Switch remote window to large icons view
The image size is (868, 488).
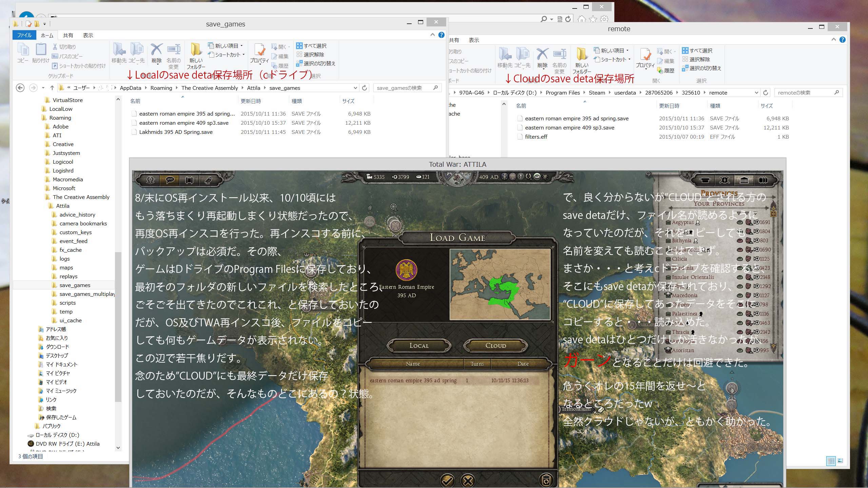pyautogui.click(x=840, y=461)
